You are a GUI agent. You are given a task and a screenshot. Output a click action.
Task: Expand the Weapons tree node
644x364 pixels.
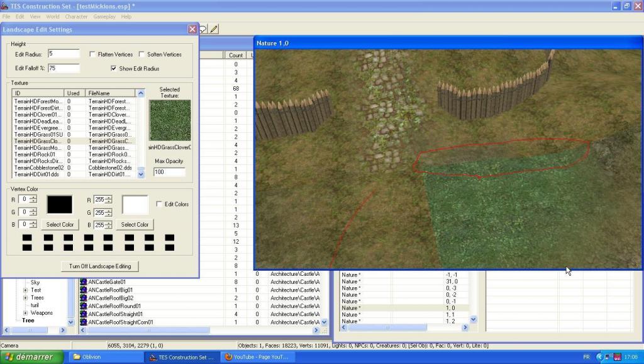click(25, 313)
